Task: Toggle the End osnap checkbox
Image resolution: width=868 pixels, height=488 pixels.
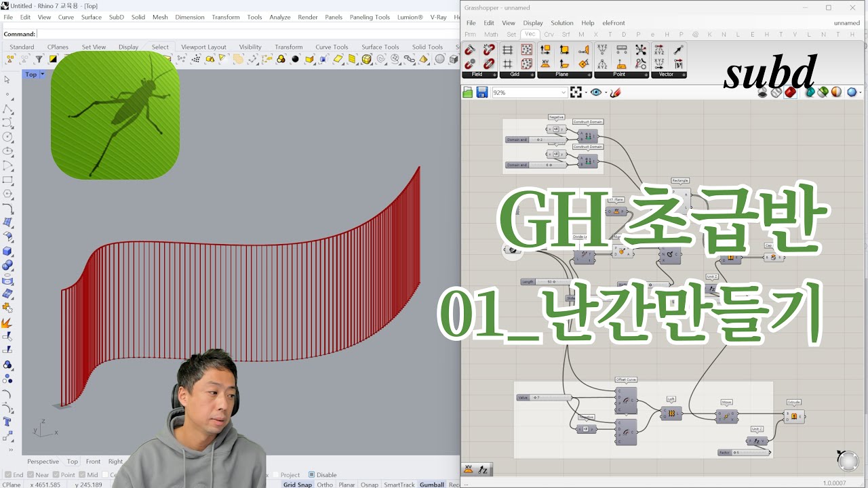Action: click(8, 475)
